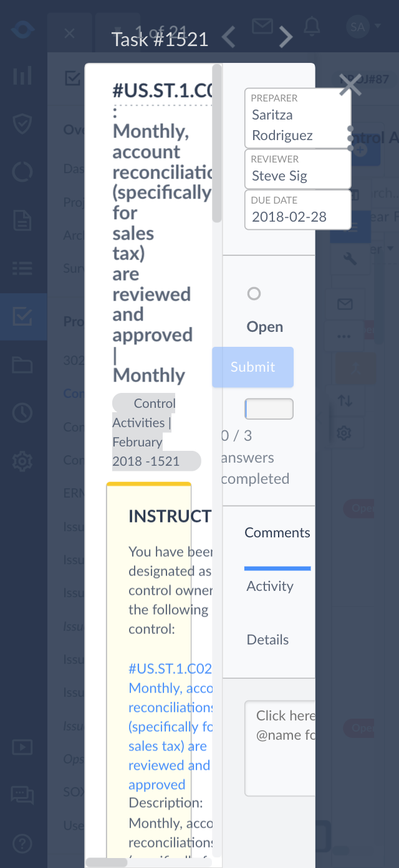Go to the next task arrow
The width and height of the screenshot is (399, 868).
coord(286,37)
